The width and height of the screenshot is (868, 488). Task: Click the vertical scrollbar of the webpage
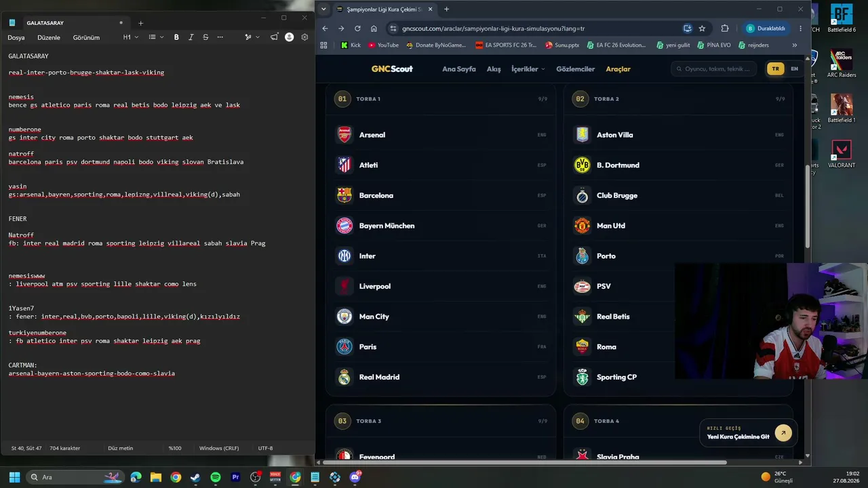(x=807, y=206)
